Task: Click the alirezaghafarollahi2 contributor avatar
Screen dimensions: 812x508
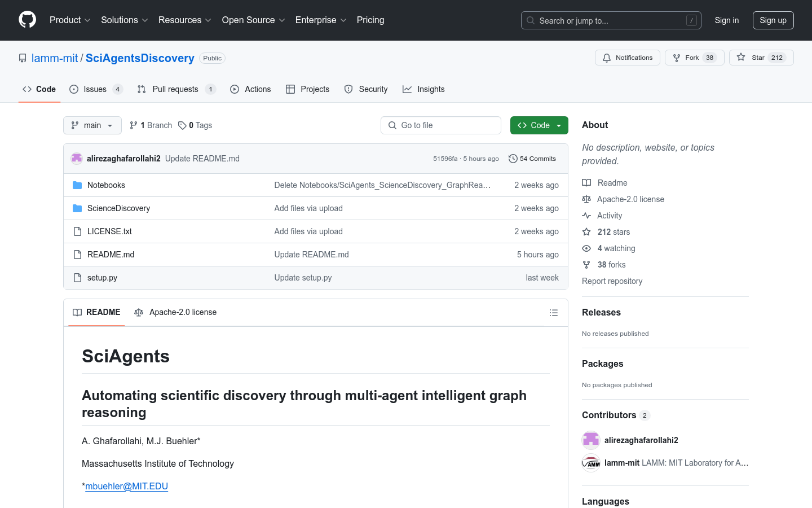Action: click(x=591, y=440)
